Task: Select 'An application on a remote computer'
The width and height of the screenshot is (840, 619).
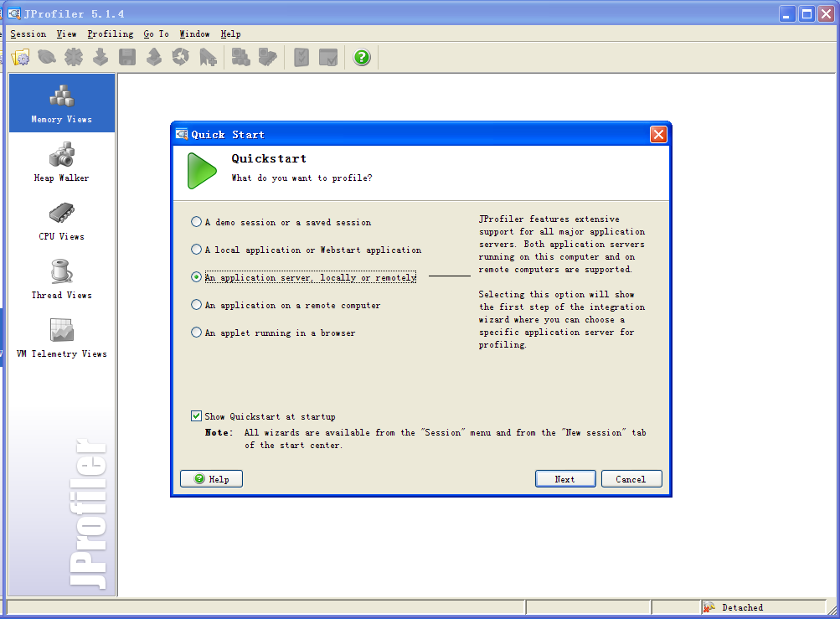Action: click(286, 305)
